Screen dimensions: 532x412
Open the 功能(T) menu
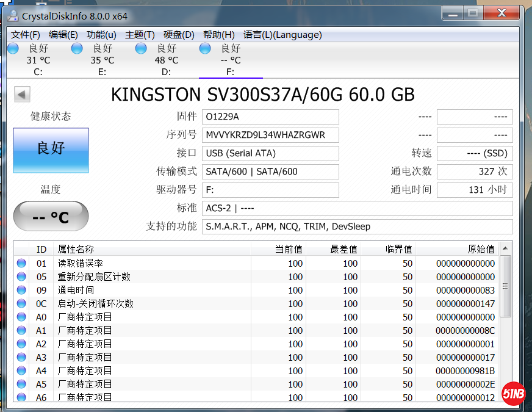pyautogui.click(x=101, y=35)
